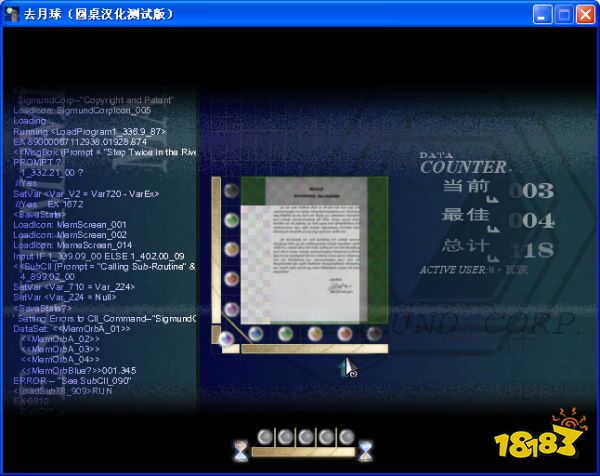Select the purple orb in the left column
The image size is (600, 476).
(231, 308)
